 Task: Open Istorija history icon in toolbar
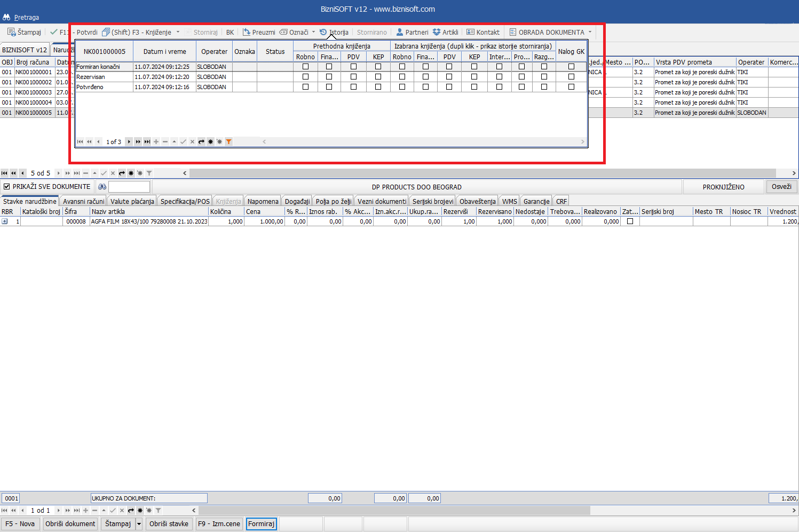coord(323,32)
